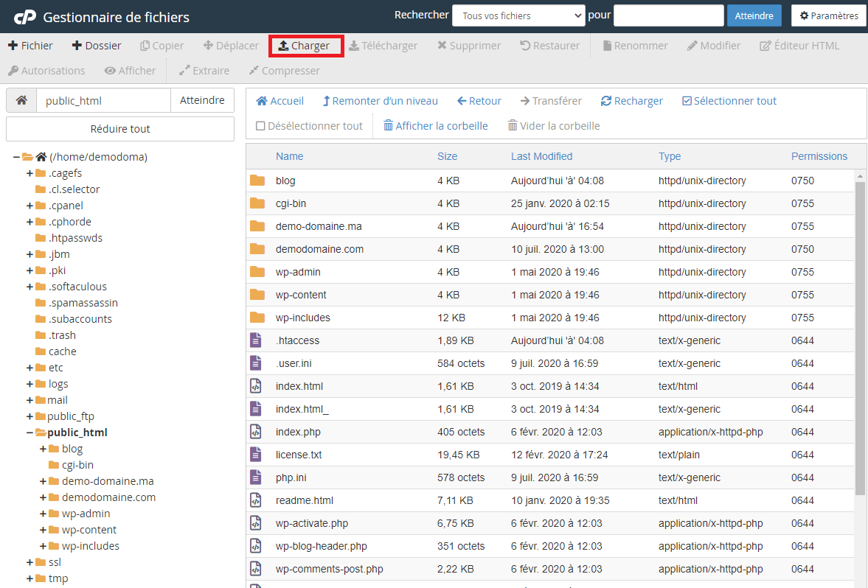Expand the .cagefs tree folder
This screenshot has width=868, height=588.
pyautogui.click(x=30, y=173)
